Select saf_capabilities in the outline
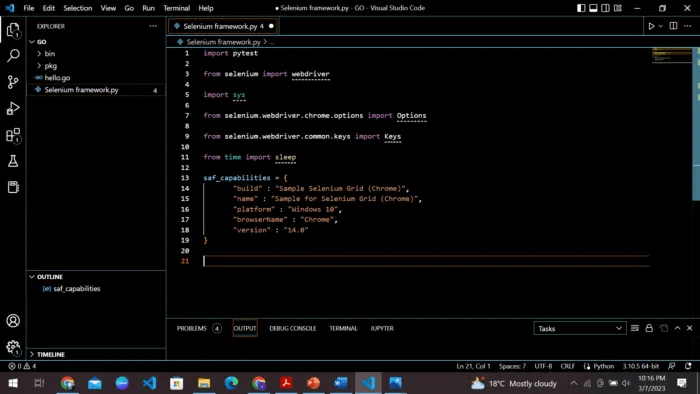Viewport: 700px width, 394px height. (x=96, y=289)
